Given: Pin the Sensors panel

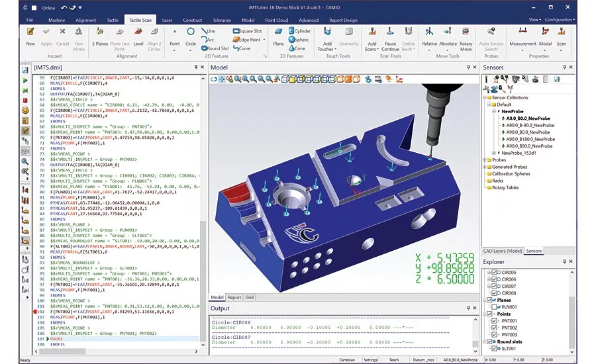Looking at the screenshot, I should coord(564,68).
